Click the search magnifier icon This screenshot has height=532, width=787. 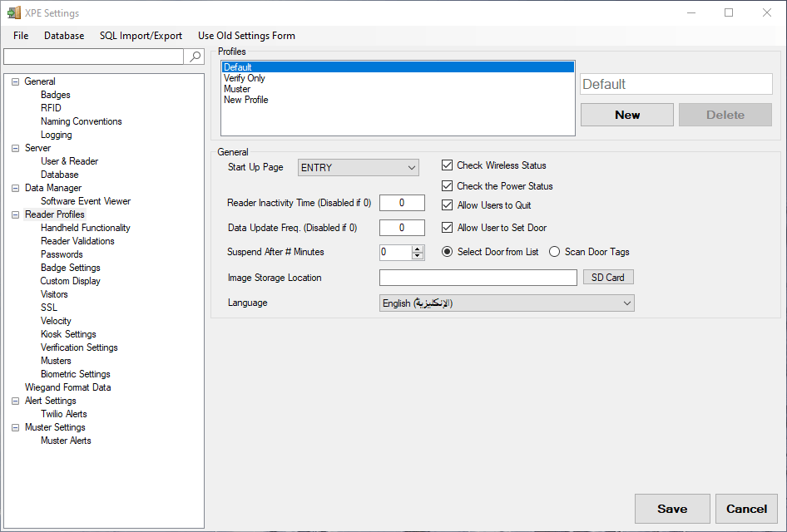click(x=195, y=57)
